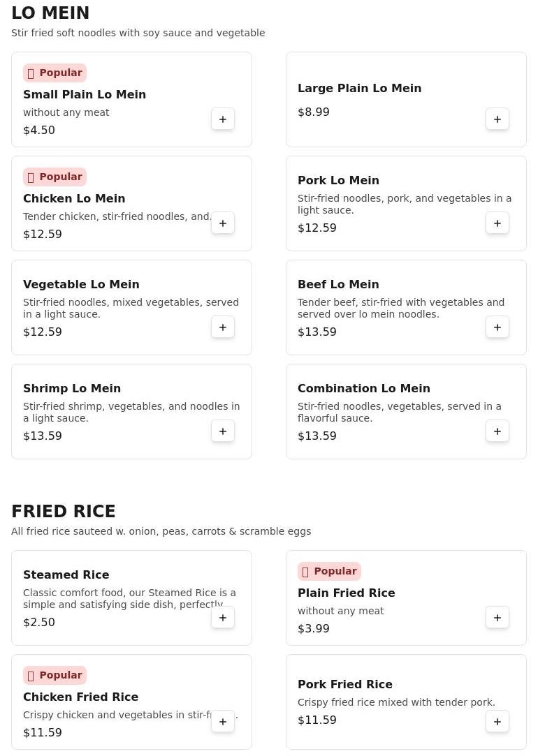The height and width of the screenshot is (756, 538).
Task: Click plus icon for Plain Fried Rice
Action: pyautogui.click(x=497, y=618)
